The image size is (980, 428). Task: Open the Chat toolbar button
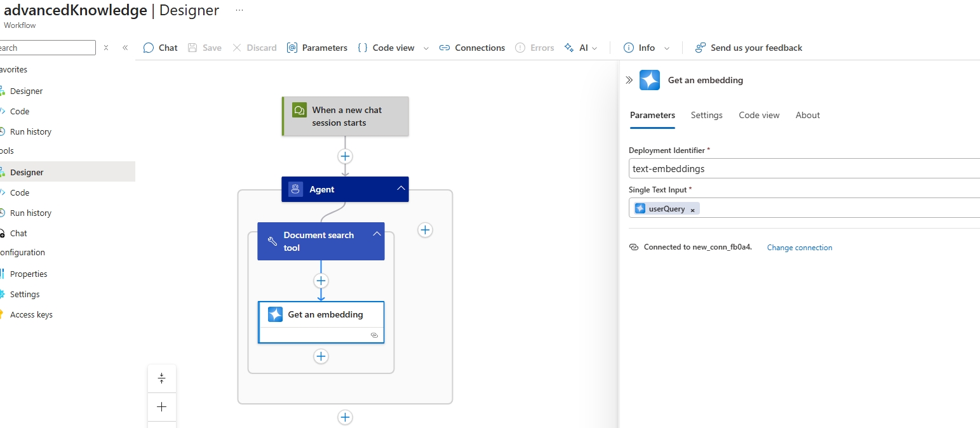pos(160,48)
